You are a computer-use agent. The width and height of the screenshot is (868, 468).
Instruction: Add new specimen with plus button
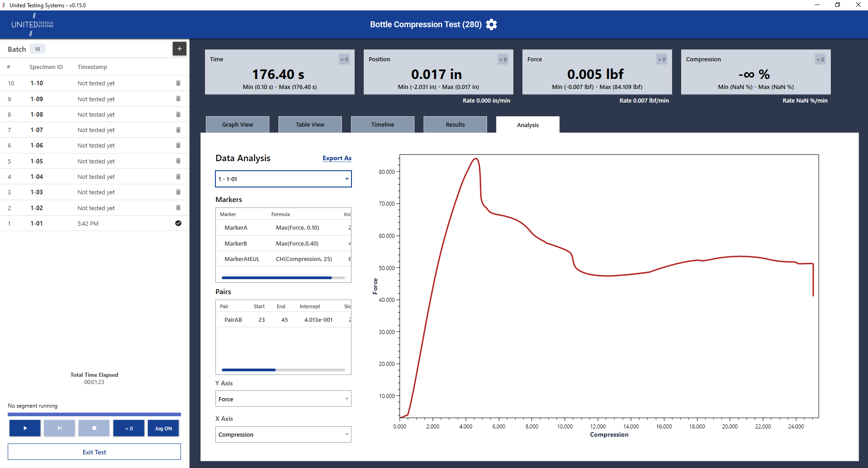point(179,49)
